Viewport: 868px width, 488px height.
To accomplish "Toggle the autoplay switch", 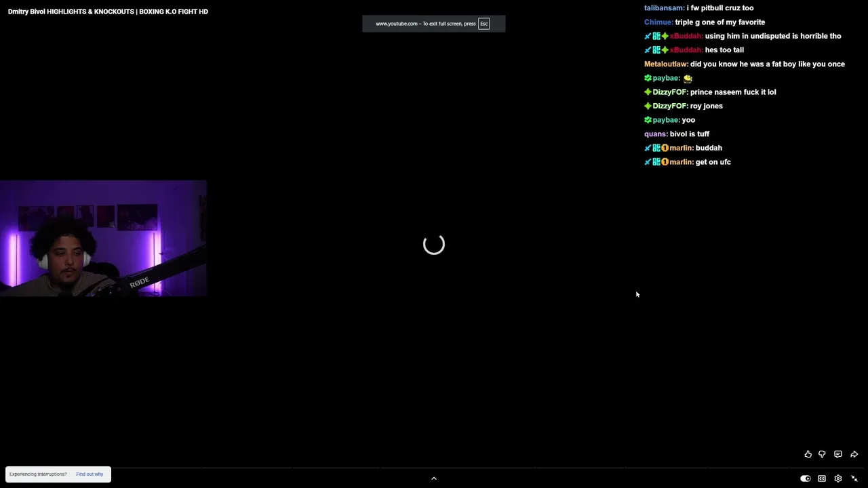I will pos(805,479).
